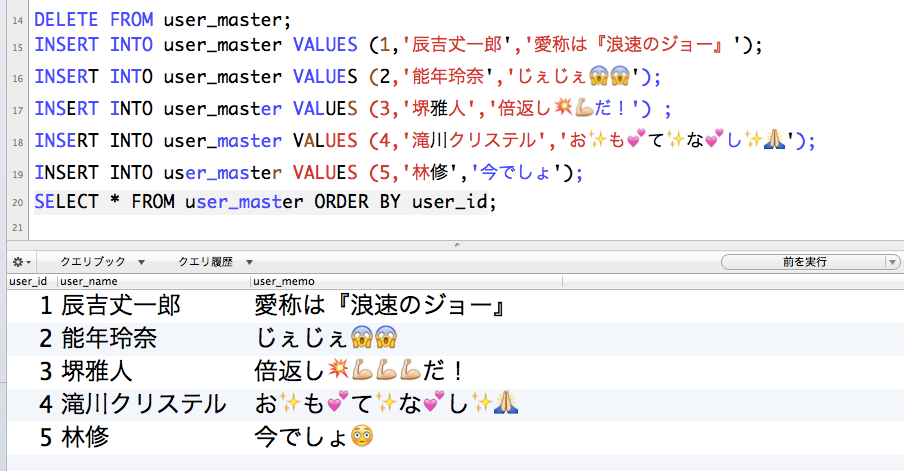This screenshot has height=471, width=904.
Task: Click user_id cell with value 2
Action: pyautogui.click(x=46, y=338)
